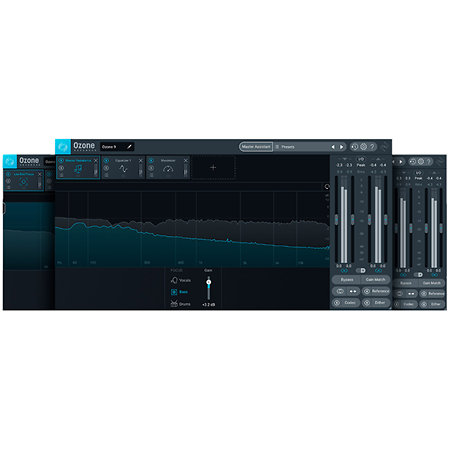Toggle Dither in the rear right window
The height and width of the screenshot is (450, 450).
tap(433, 304)
